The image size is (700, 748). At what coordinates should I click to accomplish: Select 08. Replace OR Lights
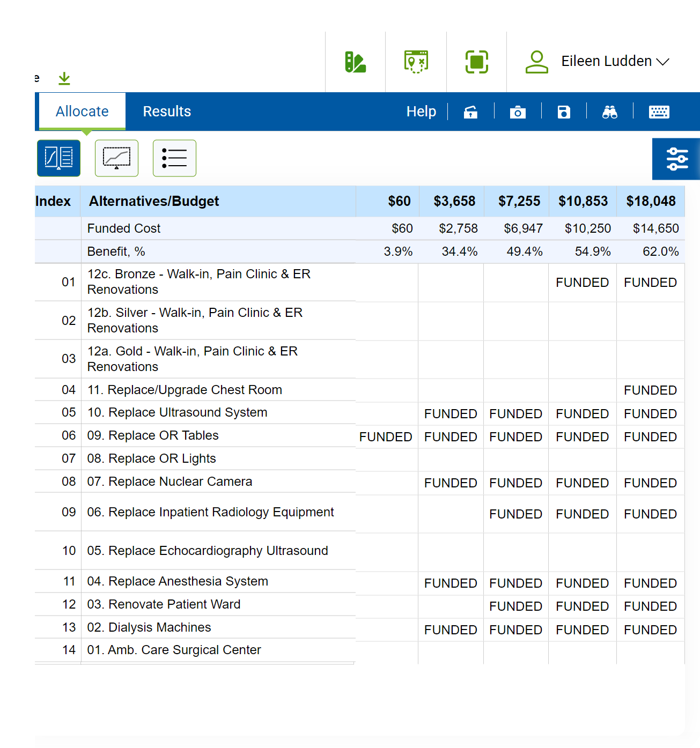(151, 458)
